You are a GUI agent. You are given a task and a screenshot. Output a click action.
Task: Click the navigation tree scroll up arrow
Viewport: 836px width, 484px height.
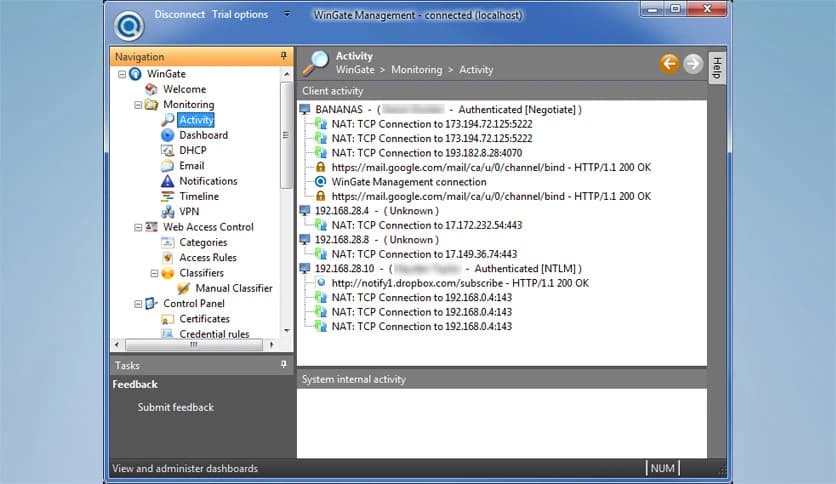[x=286, y=74]
